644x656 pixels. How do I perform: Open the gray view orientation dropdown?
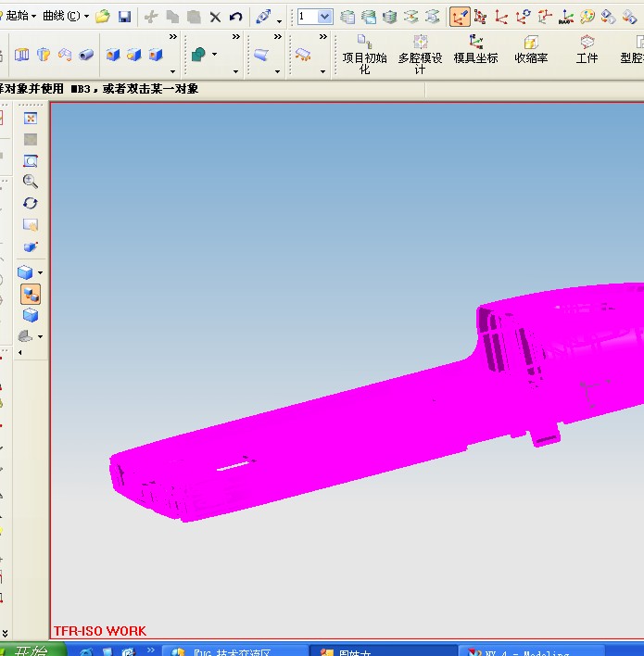tap(40, 336)
